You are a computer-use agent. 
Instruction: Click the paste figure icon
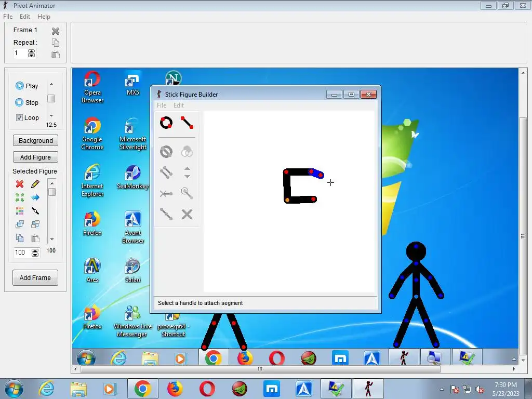point(35,238)
